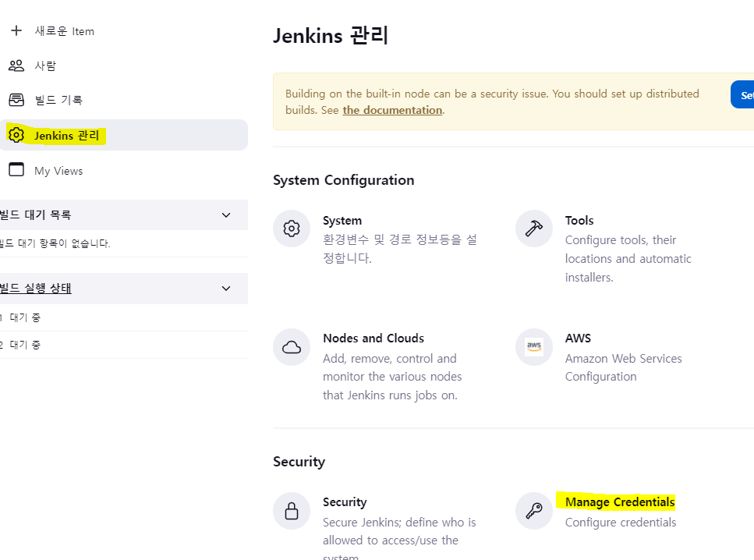Open Nodes and Clouds settings
Viewport: 754px width, 560px height.
point(373,338)
